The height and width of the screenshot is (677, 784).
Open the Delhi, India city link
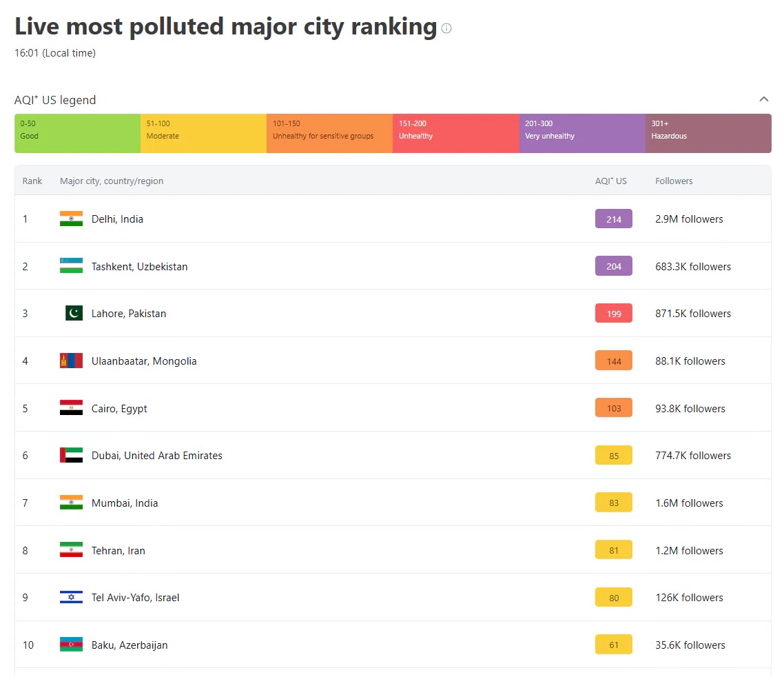coord(117,219)
